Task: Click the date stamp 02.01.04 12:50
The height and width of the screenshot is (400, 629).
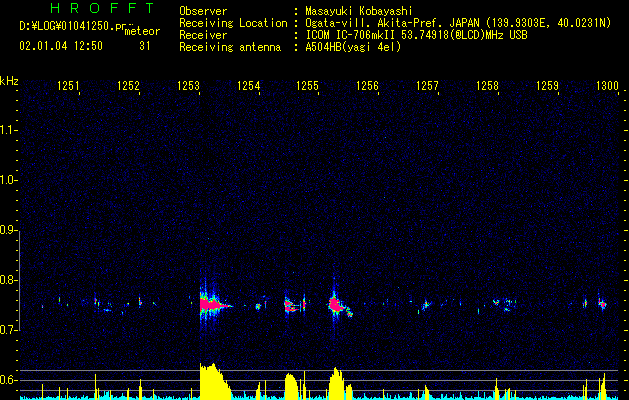Action: [x=61, y=46]
